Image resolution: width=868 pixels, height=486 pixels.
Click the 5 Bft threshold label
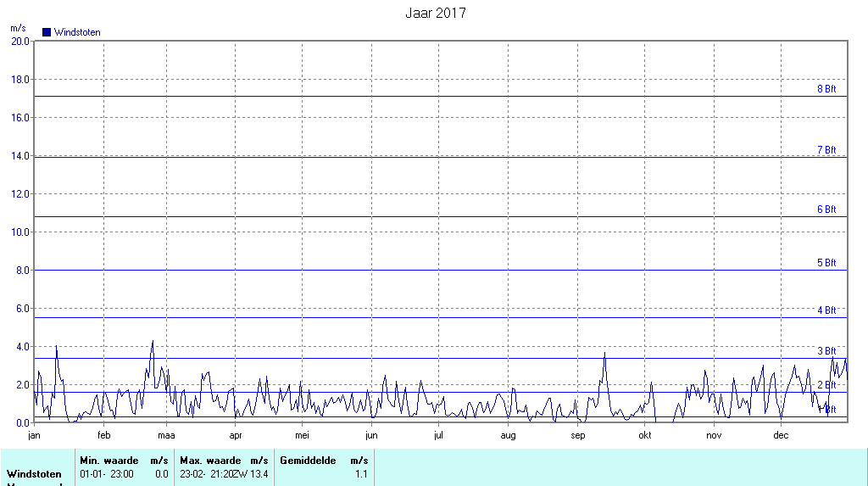click(x=826, y=263)
